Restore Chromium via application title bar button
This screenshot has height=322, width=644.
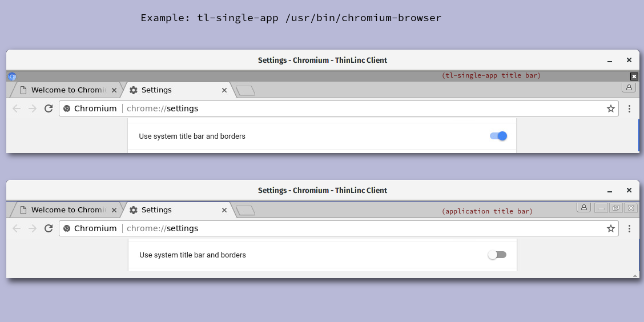tap(616, 208)
